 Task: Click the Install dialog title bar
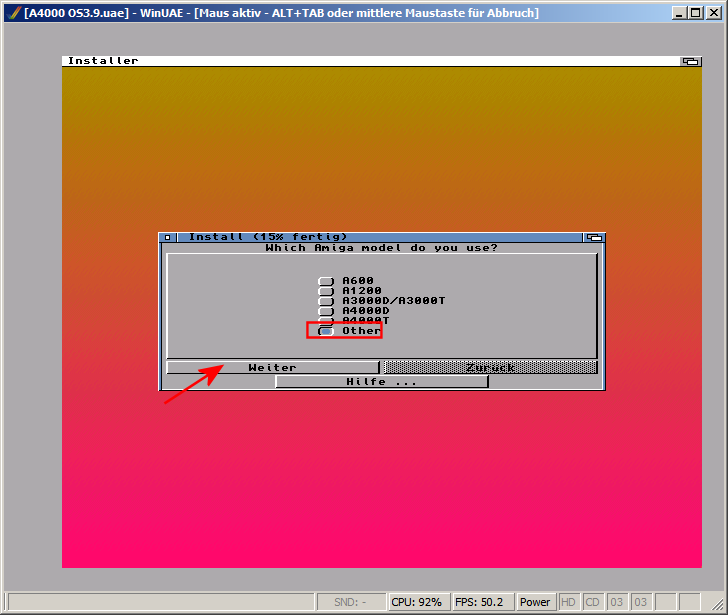tap(378, 237)
